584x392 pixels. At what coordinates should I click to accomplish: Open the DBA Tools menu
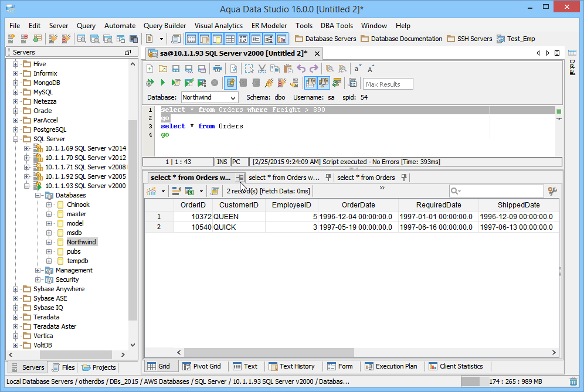[337, 26]
